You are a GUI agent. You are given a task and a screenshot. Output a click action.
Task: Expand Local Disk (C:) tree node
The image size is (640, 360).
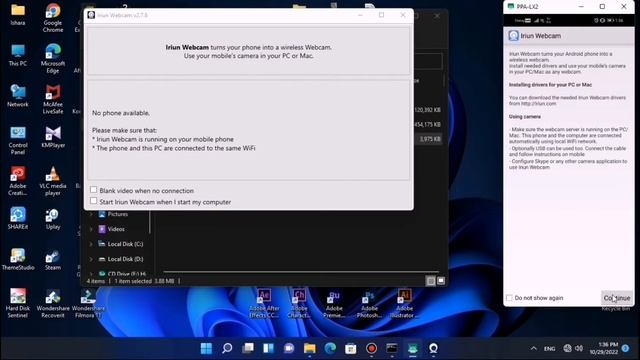click(x=91, y=244)
